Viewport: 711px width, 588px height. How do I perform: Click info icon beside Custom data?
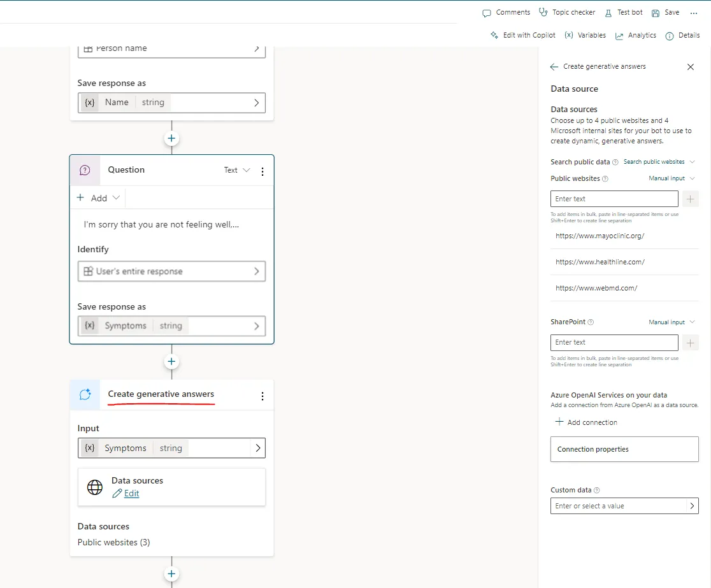pyautogui.click(x=597, y=490)
